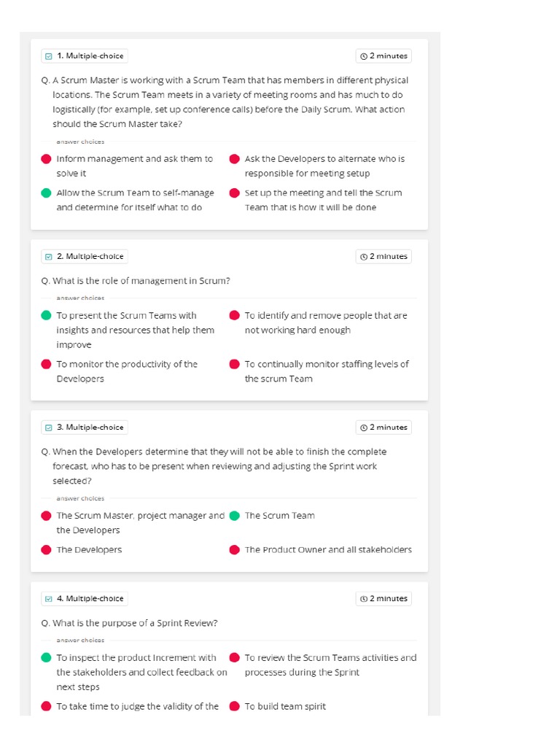Click the clock icon on question 1 timer
This screenshot has height=747, width=560.
(363, 56)
